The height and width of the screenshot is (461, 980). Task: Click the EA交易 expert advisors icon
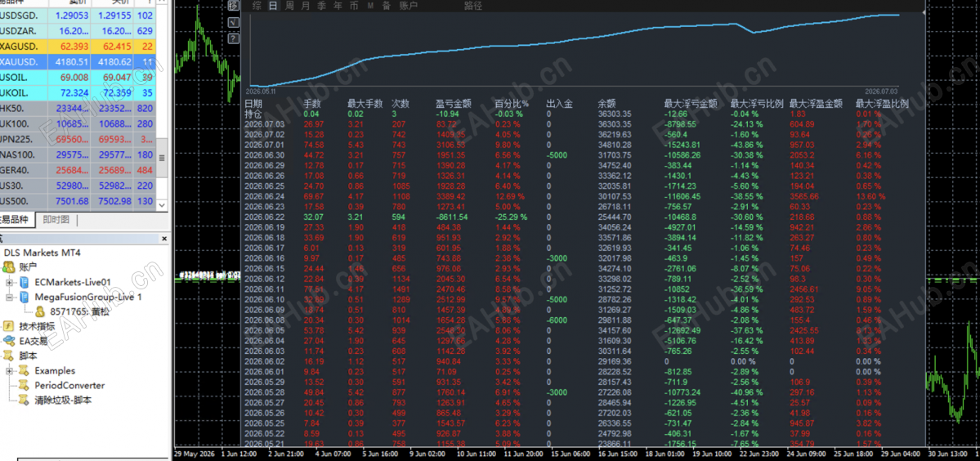[9, 341]
